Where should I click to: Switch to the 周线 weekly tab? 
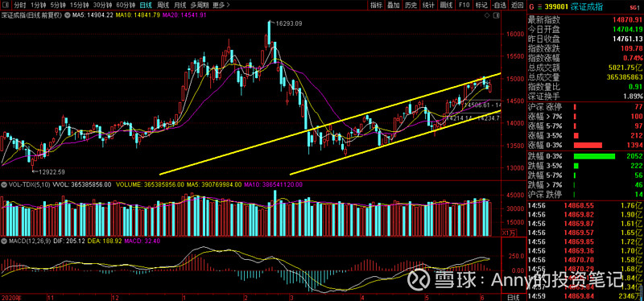(163, 6)
